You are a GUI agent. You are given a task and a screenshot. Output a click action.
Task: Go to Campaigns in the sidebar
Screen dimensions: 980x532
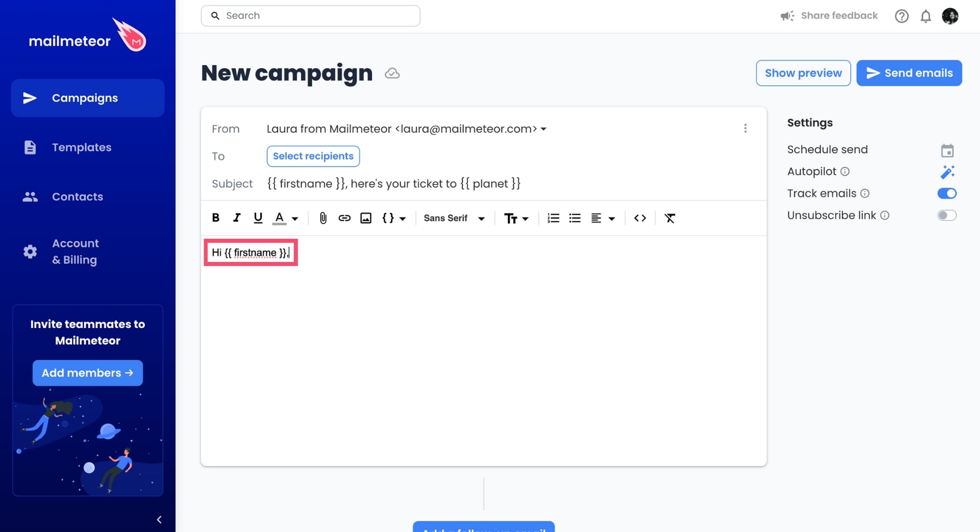tap(88, 98)
